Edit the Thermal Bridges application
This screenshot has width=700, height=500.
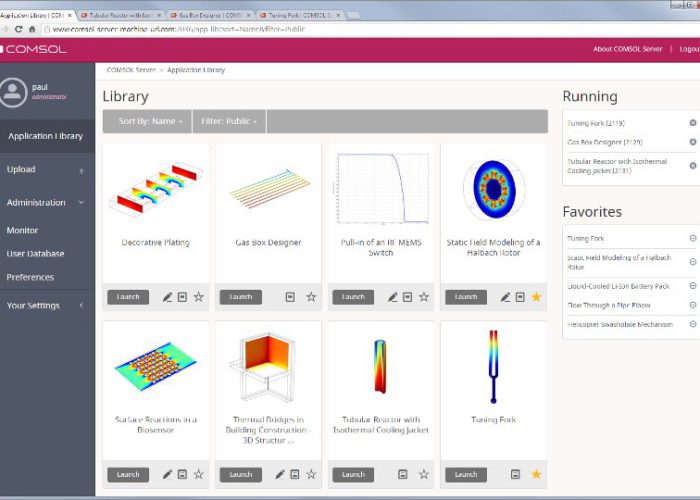pos(280,474)
